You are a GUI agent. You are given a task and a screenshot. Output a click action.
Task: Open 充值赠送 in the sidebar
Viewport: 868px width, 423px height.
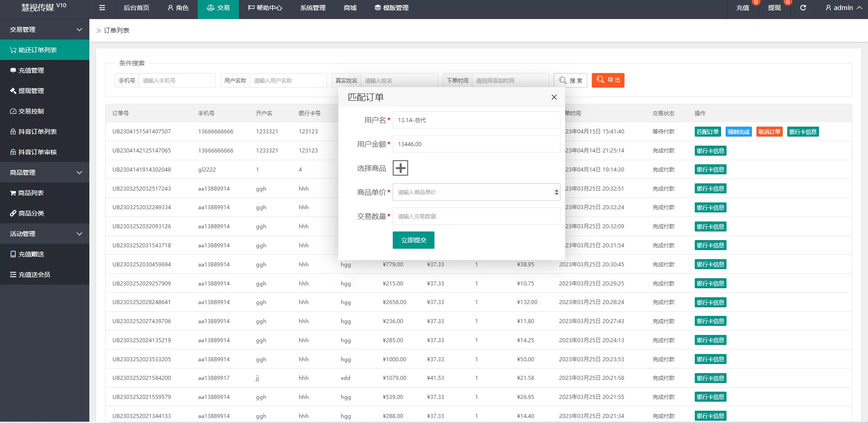pyautogui.click(x=31, y=254)
